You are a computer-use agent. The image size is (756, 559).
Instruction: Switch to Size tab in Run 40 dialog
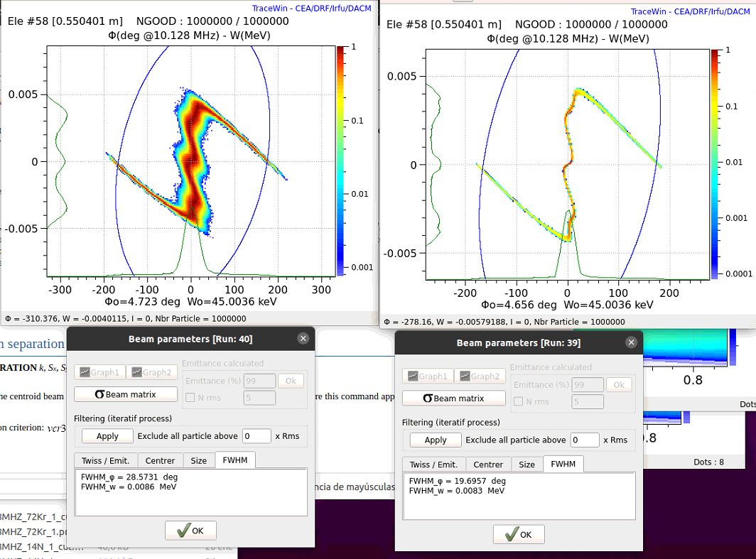coord(199,461)
